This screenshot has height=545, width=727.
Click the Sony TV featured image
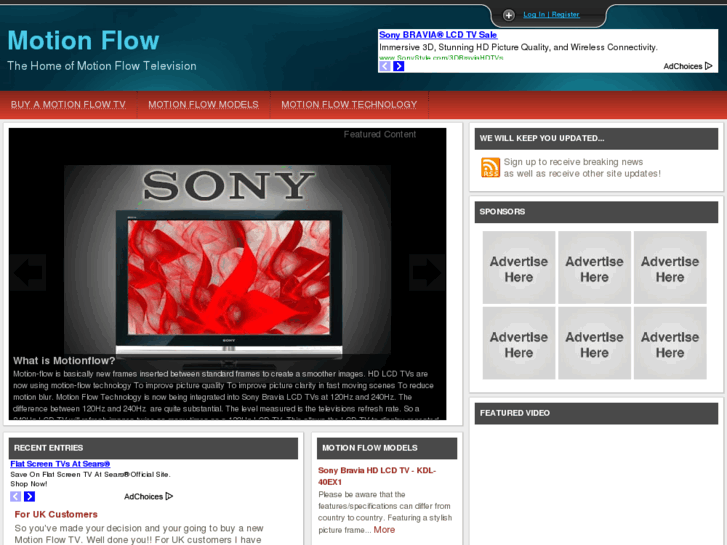tap(228, 260)
